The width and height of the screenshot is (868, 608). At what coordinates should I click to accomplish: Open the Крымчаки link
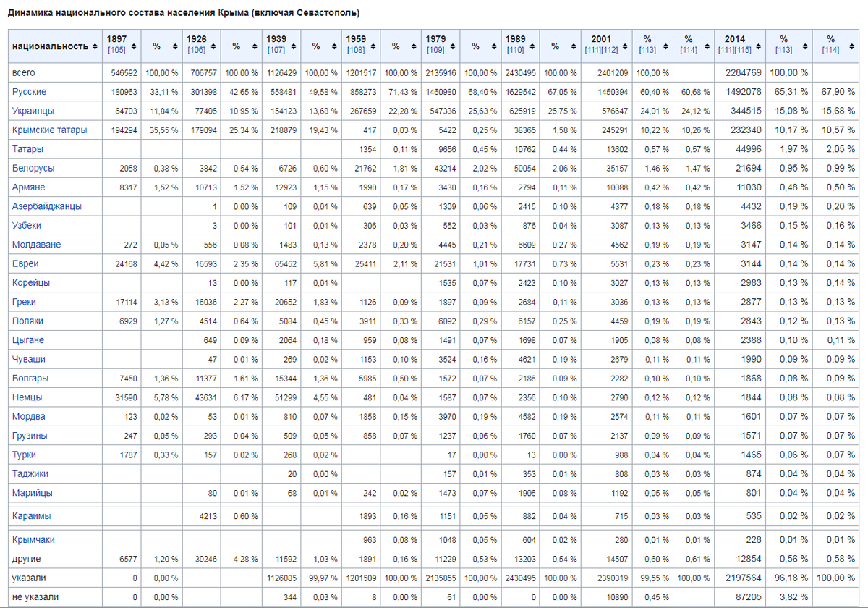[33, 539]
